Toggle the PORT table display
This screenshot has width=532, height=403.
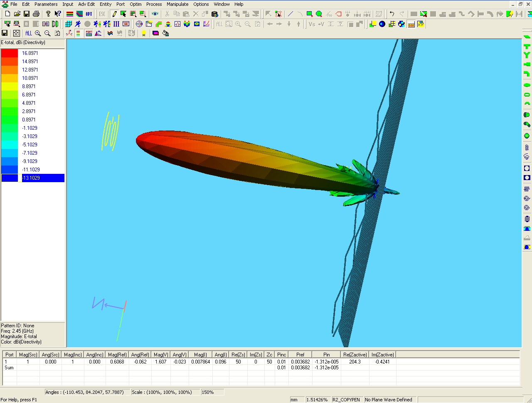coord(89,33)
